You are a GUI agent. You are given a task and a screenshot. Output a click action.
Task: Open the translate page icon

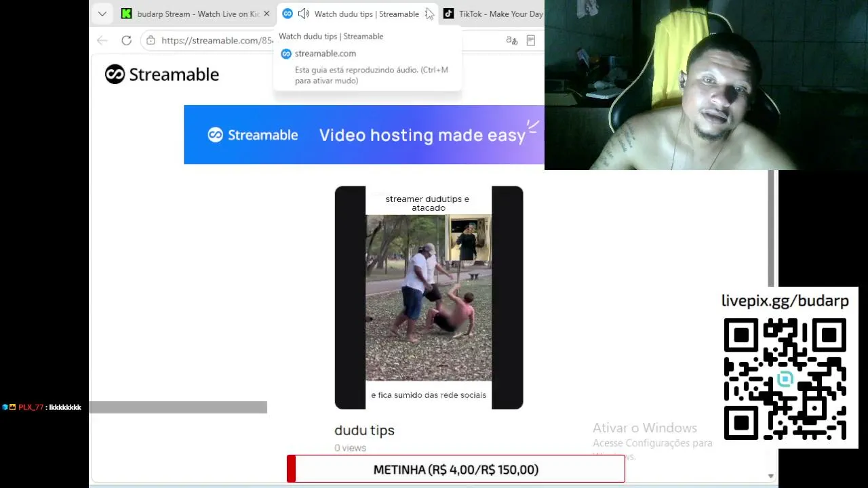click(512, 41)
